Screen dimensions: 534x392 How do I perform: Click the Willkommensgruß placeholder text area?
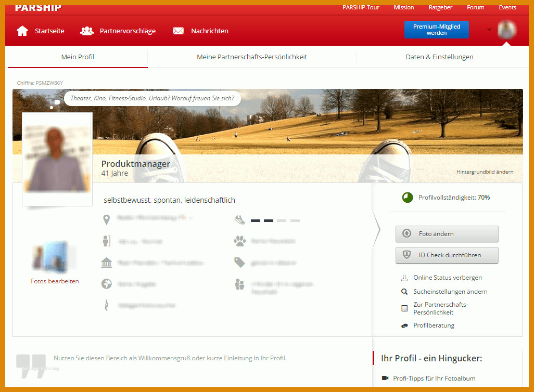click(x=170, y=358)
